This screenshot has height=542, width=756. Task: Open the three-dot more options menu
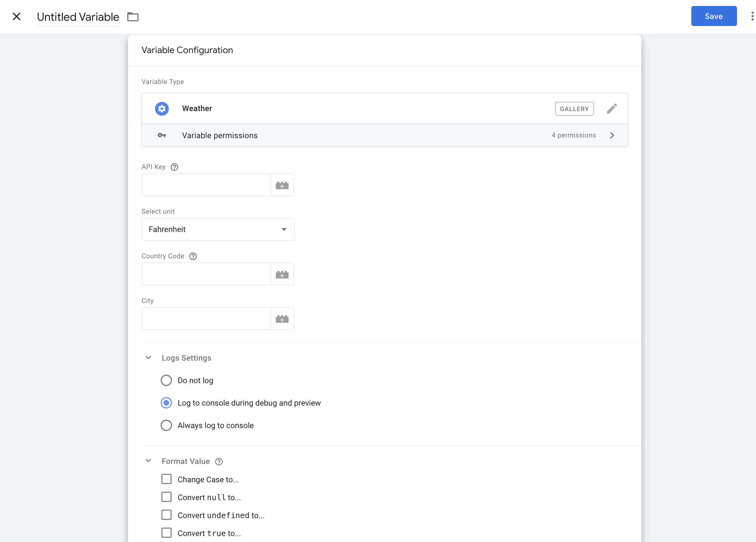(x=752, y=16)
